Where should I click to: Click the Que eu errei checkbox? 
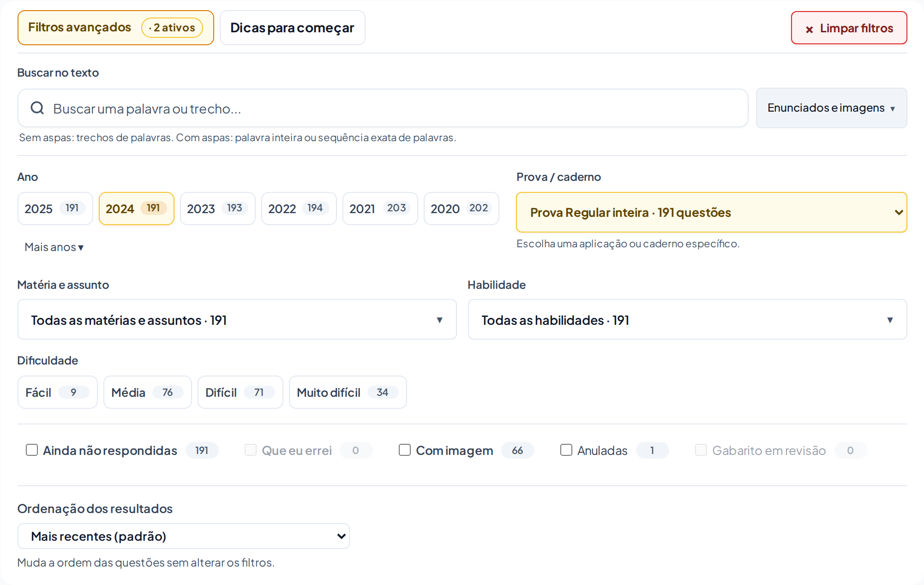(251, 450)
